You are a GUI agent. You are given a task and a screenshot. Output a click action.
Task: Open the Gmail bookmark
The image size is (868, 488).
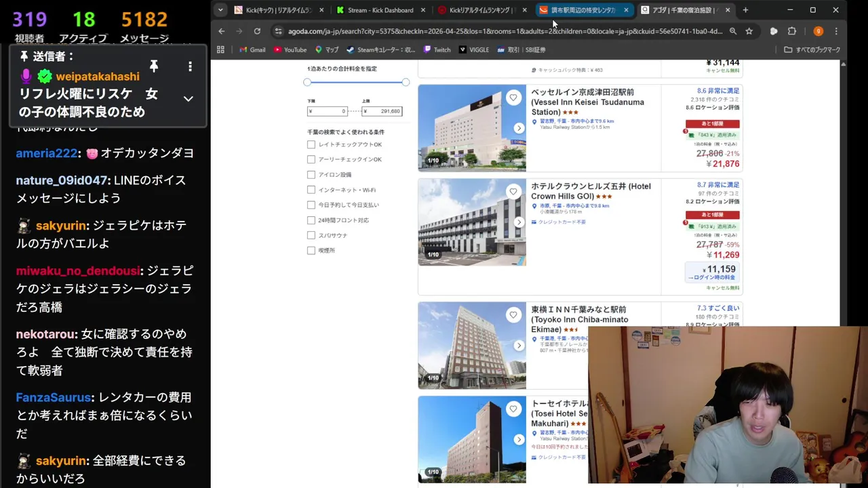[252, 49]
